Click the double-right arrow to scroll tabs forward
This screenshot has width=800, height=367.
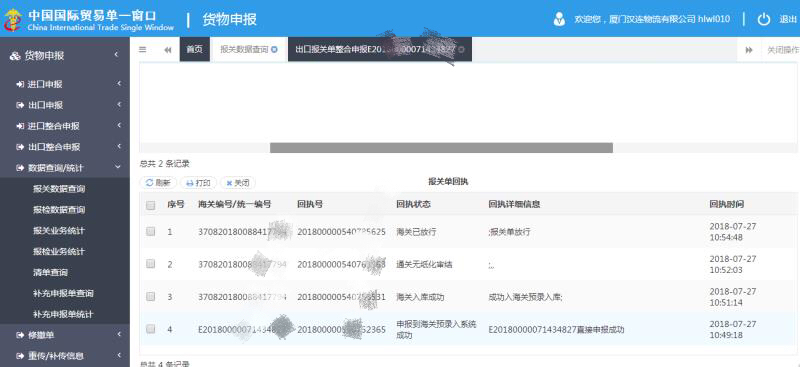[749, 50]
